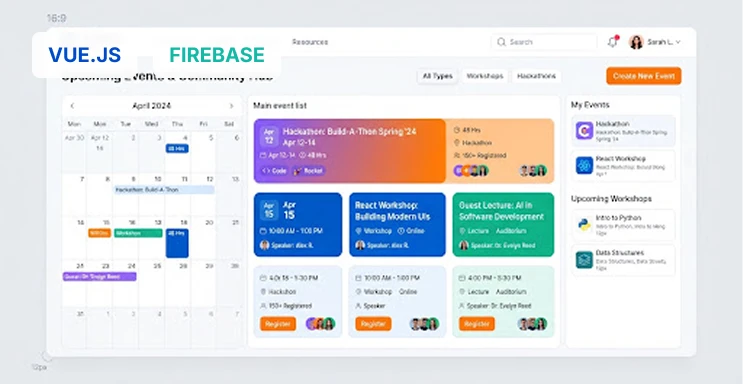Click the Hackathon location pin on orange panel
Image resolution: width=743 pixels, height=384 pixels.
click(x=457, y=143)
